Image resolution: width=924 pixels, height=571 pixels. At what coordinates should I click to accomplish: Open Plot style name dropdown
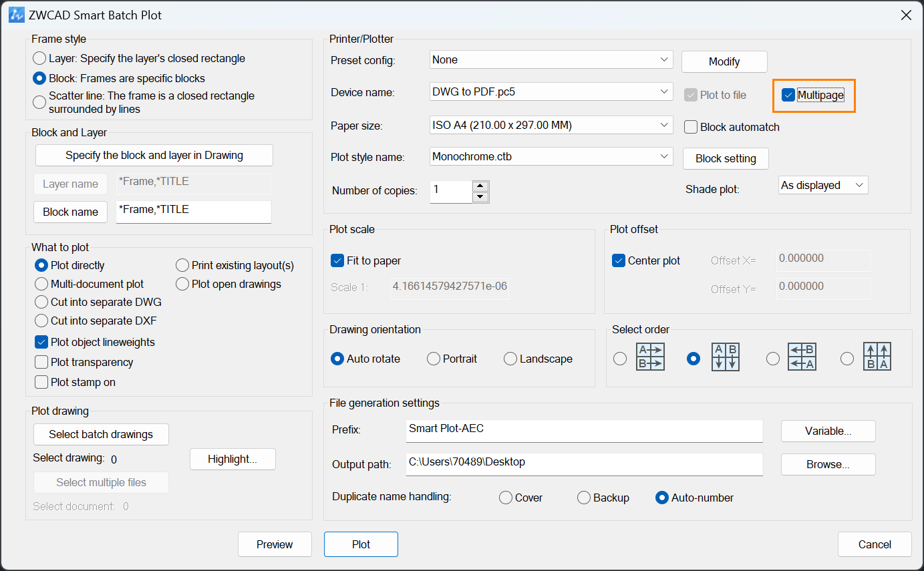click(x=552, y=157)
